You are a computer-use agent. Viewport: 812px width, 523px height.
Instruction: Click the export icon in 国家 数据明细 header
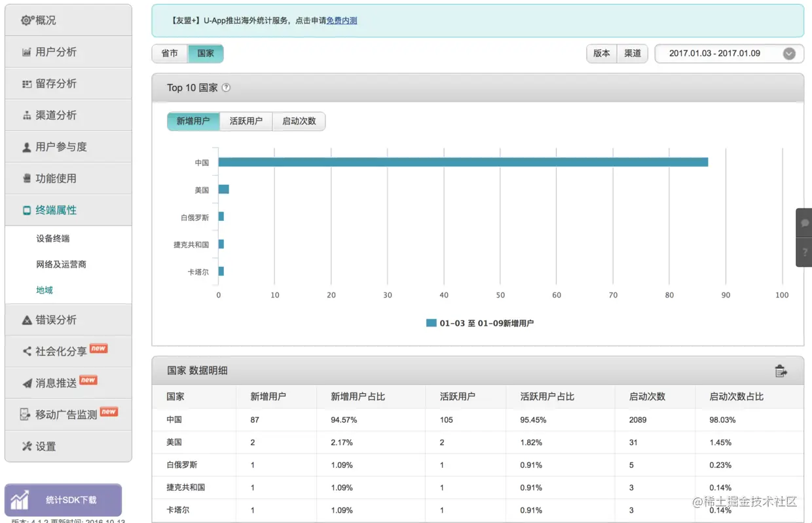(781, 371)
